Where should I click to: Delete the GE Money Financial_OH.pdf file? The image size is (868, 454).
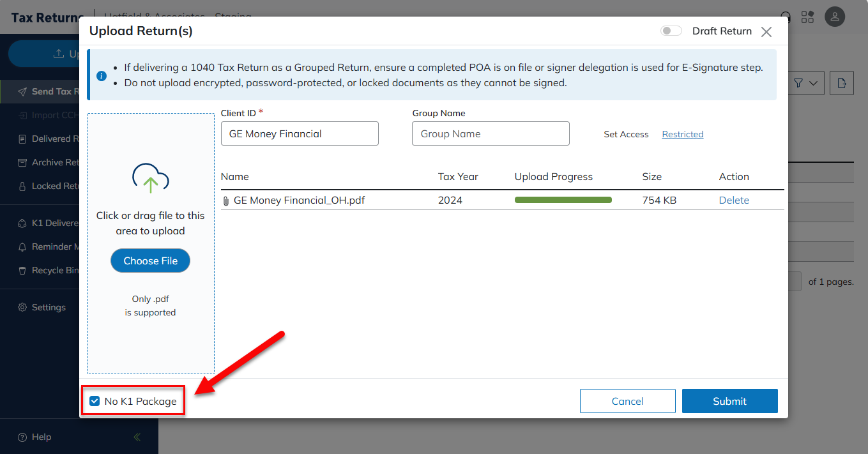[x=734, y=201]
